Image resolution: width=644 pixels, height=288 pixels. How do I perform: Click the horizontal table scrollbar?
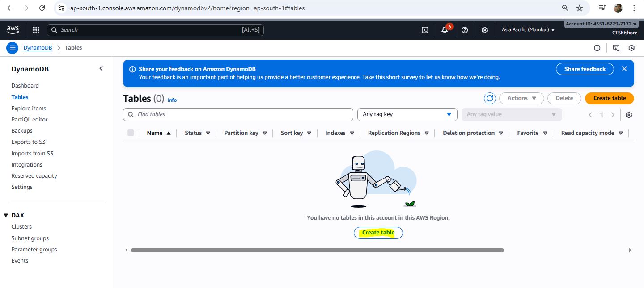(318, 250)
